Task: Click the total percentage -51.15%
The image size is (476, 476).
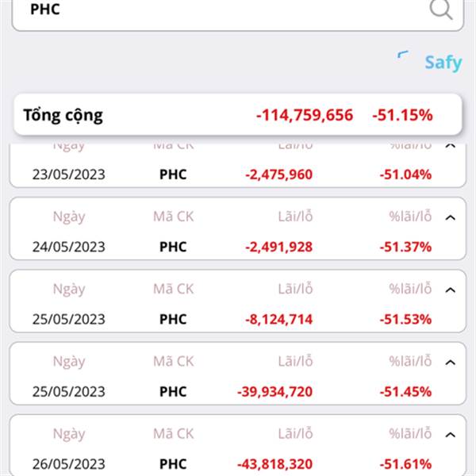Action: coord(402,115)
